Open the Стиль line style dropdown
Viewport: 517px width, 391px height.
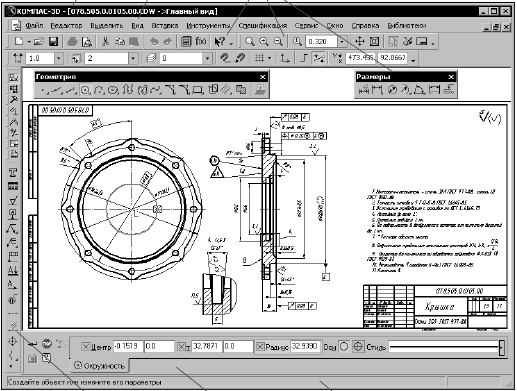502,347
